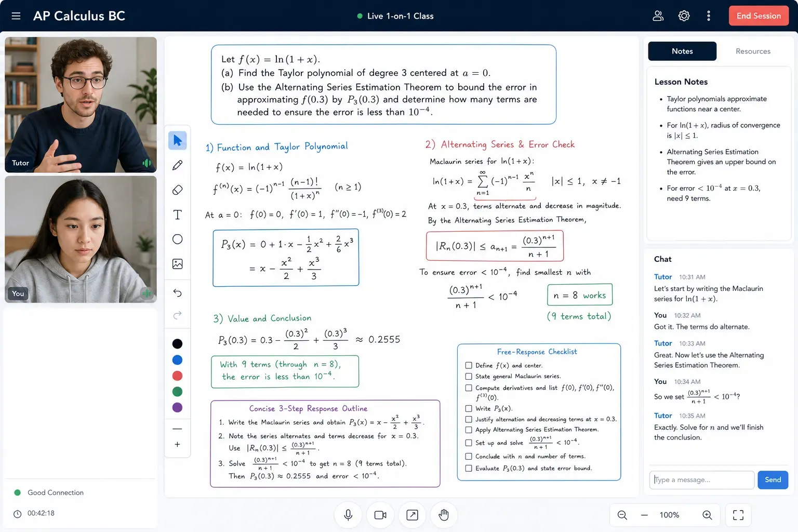This screenshot has width=798, height=532.
Task: Send the chat message
Action: [x=773, y=480]
